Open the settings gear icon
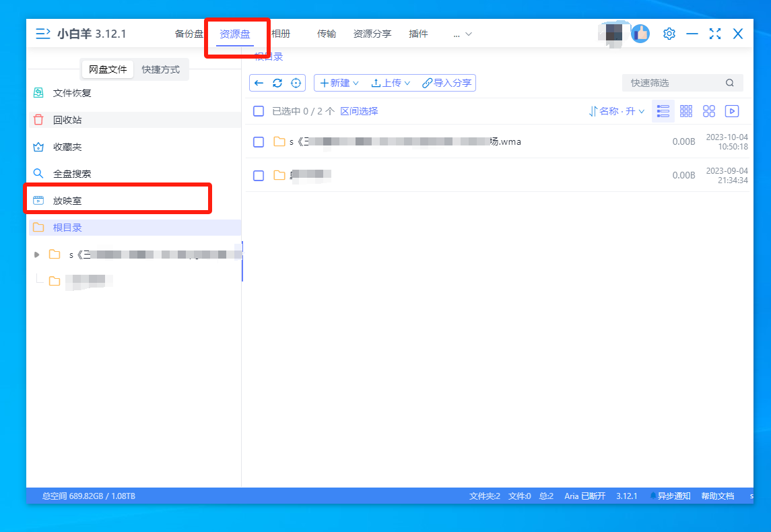Image resolution: width=771 pixels, height=532 pixels. (669, 34)
